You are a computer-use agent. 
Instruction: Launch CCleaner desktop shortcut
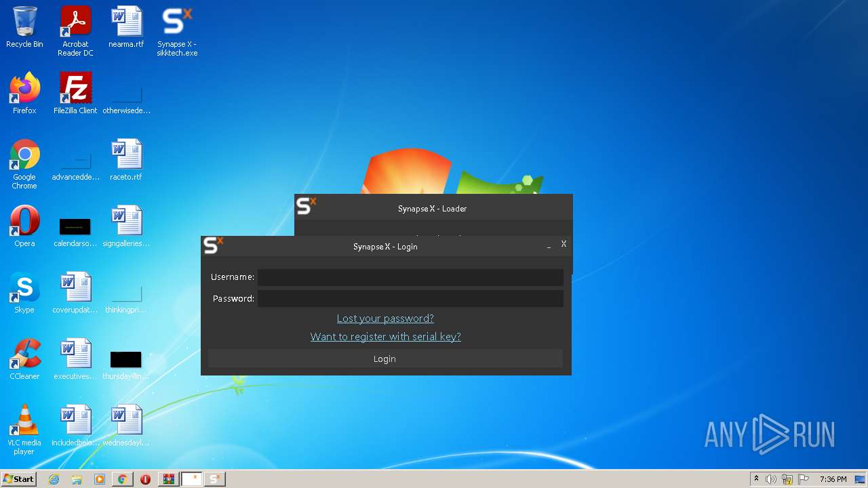tap(24, 359)
